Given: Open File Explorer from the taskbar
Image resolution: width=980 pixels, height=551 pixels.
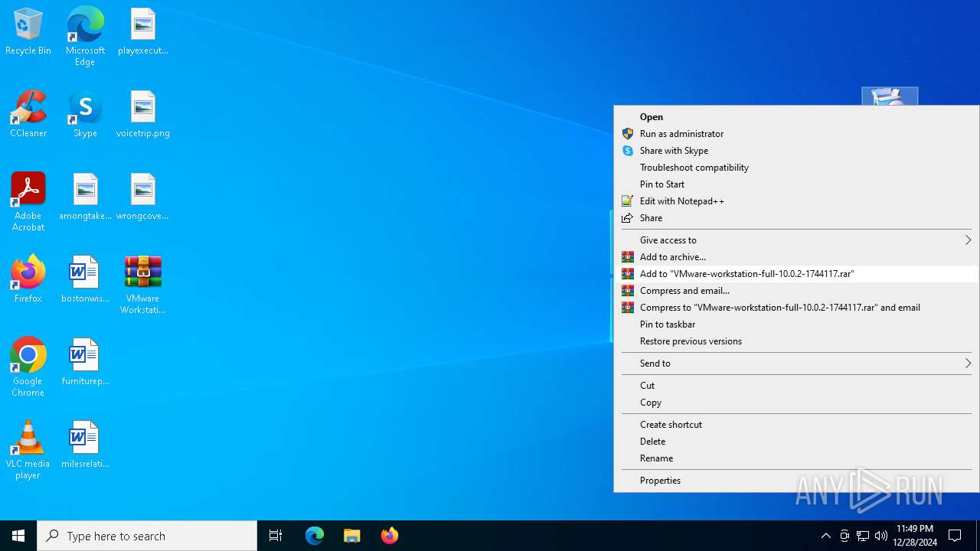Looking at the screenshot, I should click(x=352, y=536).
